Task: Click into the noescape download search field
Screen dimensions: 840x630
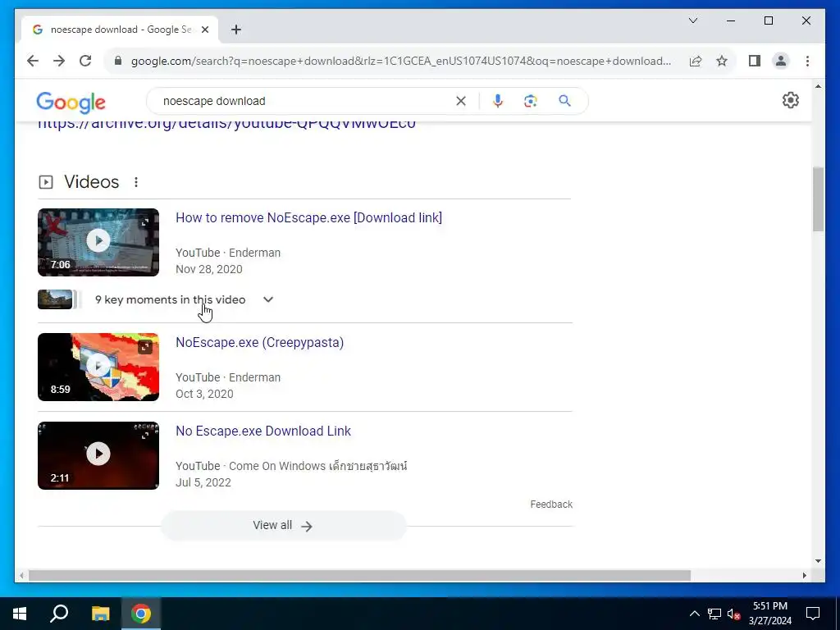Action: pyautogui.click(x=305, y=101)
